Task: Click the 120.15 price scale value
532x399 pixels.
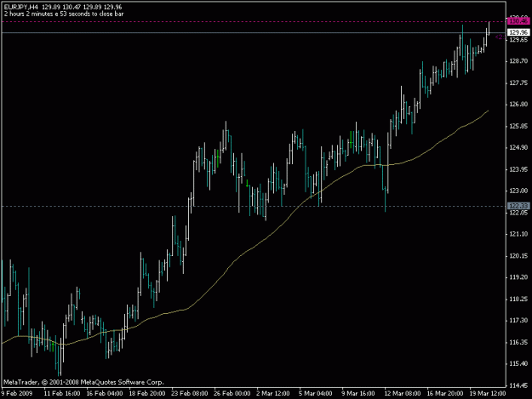Action: coord(518,256)
